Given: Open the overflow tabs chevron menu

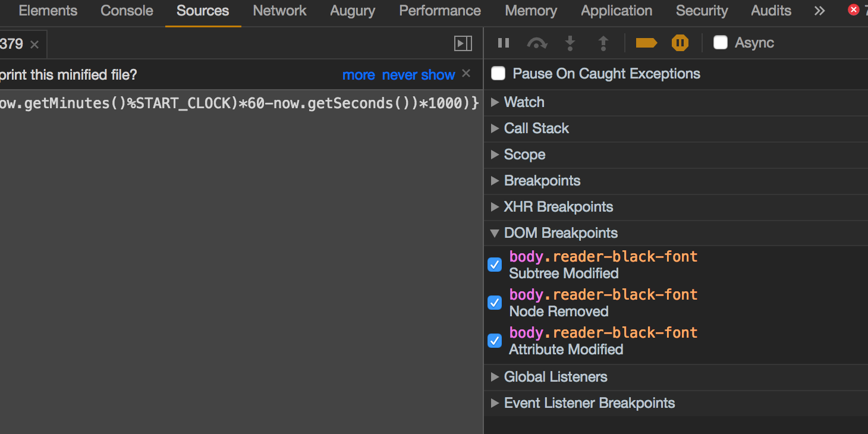Looking at the screenshot, I should click(819, 11).
